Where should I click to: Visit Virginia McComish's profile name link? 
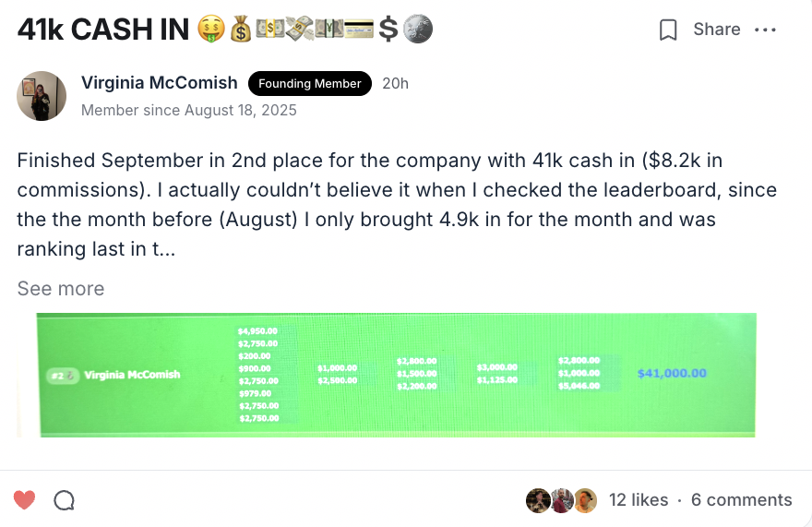click(160, 83)
